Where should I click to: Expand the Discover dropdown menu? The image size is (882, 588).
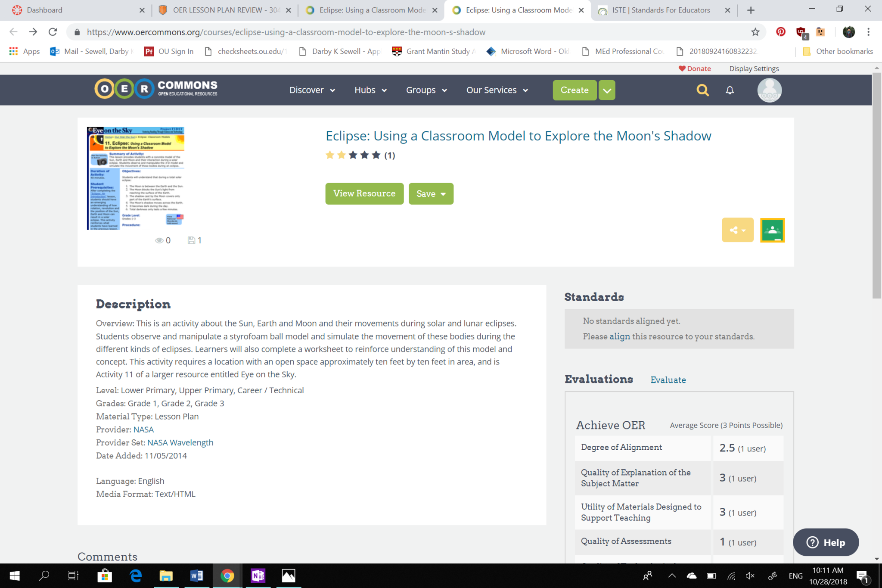(x=312, y=90)
